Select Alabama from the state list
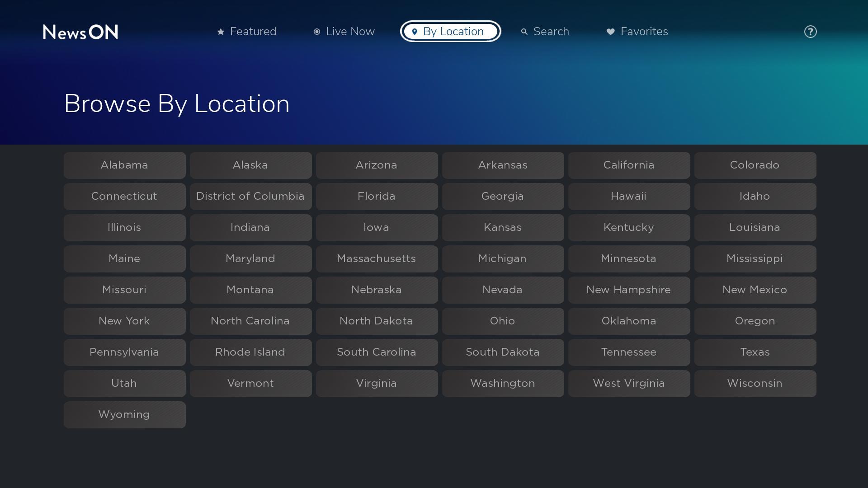 click(x=124, y=165)
